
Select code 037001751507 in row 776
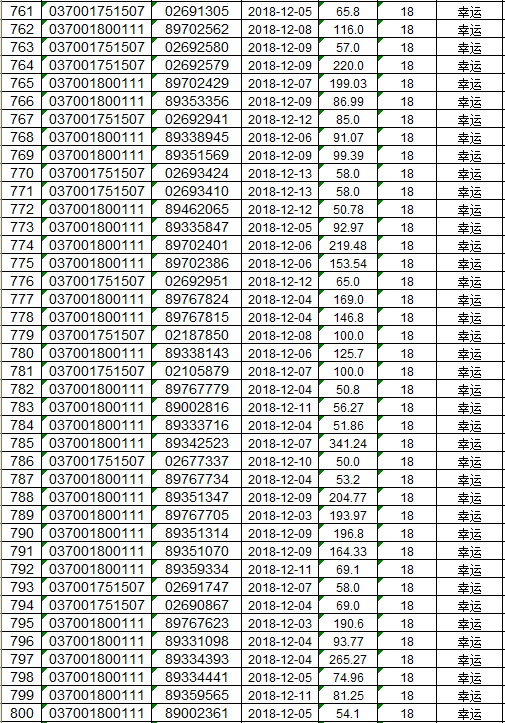tap(96, 281)
